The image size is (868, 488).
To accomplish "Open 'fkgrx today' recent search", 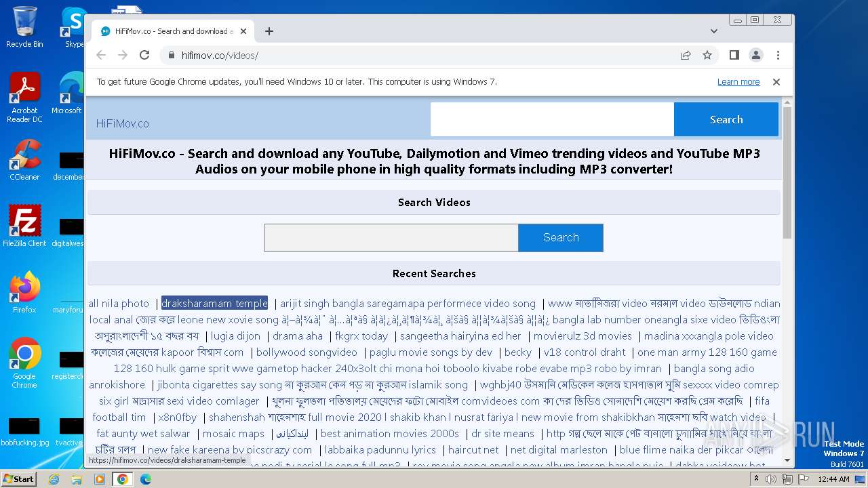I will [361, 336].
